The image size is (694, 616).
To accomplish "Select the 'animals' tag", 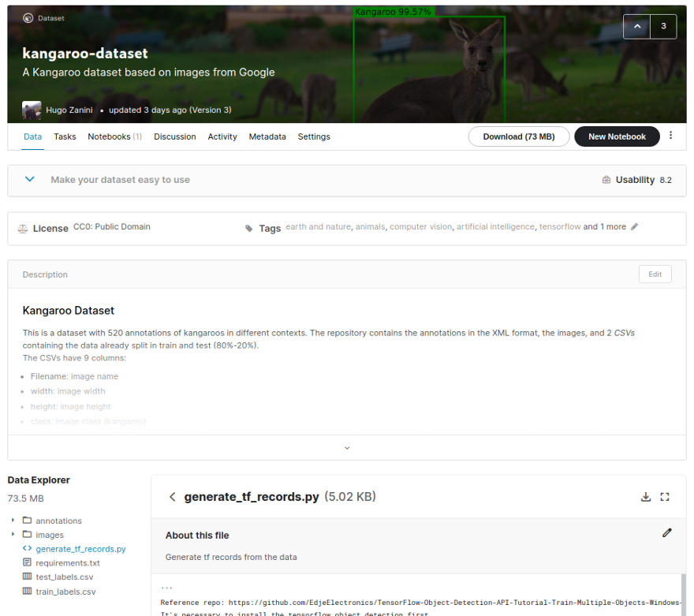I will click(370, 226).
